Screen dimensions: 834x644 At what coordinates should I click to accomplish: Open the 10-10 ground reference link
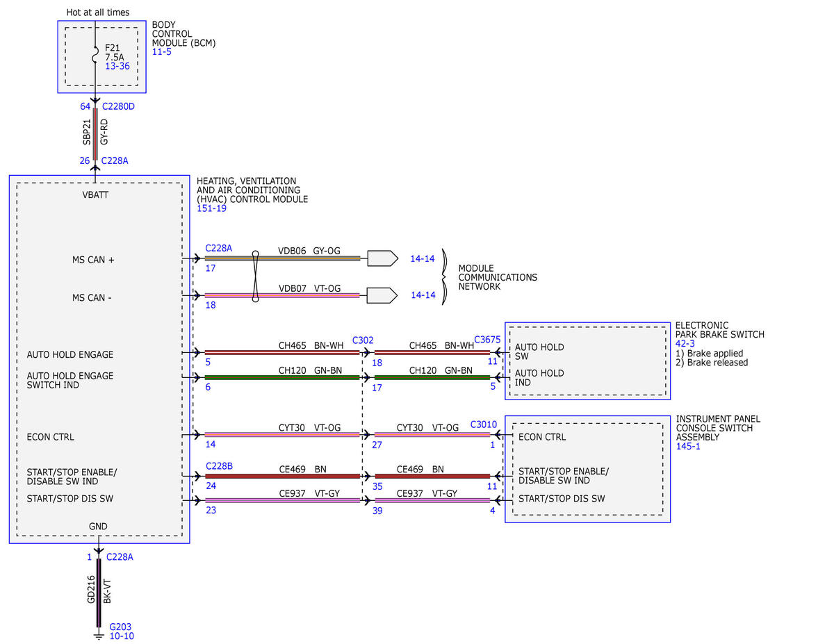(x=122, y=636)
